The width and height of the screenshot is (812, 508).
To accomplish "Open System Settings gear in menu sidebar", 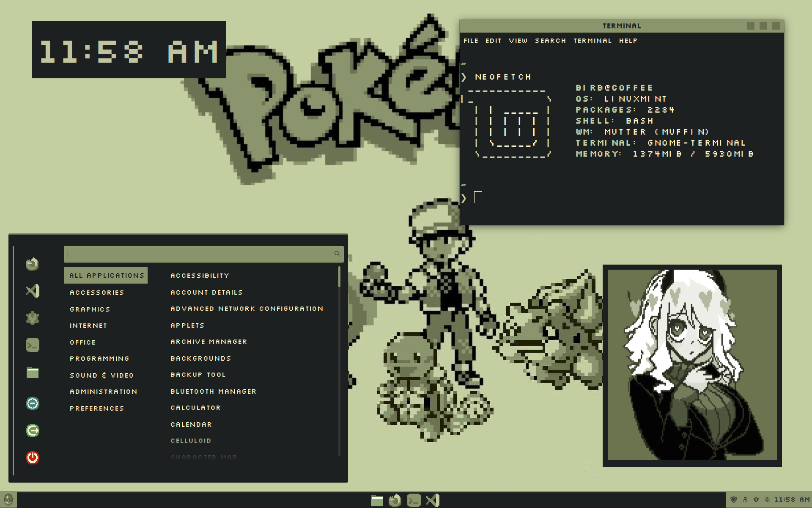I will point(32,318).
